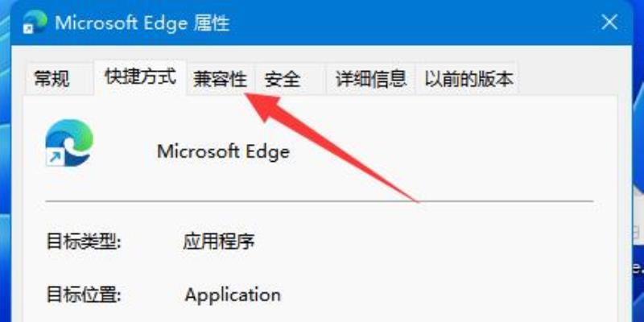Image resolution: width=644 pixels, height=322 pixels.
Task: Select the Application location value
Action: [x=233, y=295]
